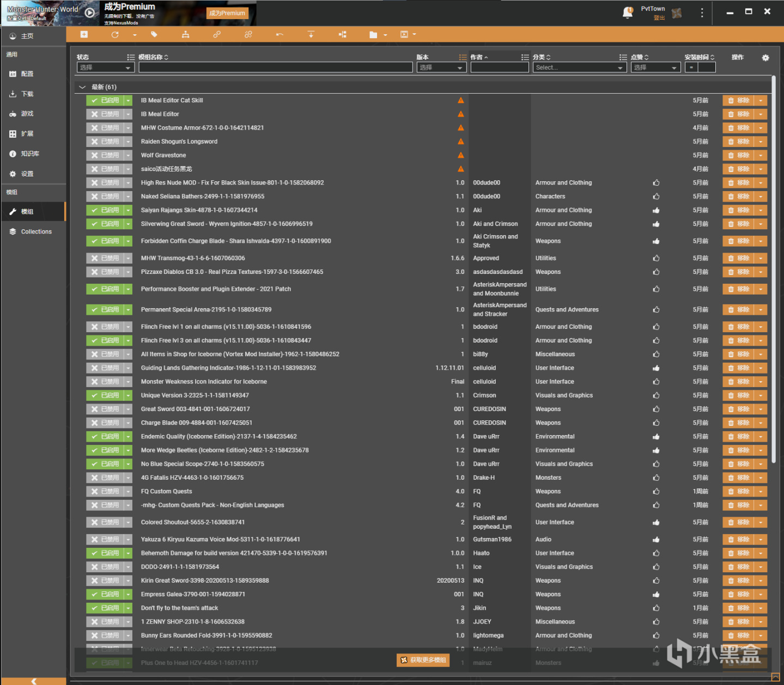Open the 主页 dashboard page
The image size is (784, 685).
(33, 36)
